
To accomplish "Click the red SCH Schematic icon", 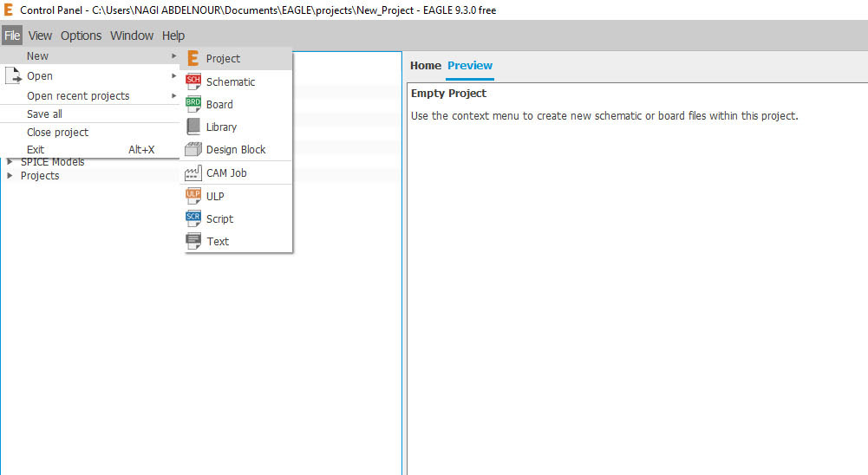I will 193,81.
